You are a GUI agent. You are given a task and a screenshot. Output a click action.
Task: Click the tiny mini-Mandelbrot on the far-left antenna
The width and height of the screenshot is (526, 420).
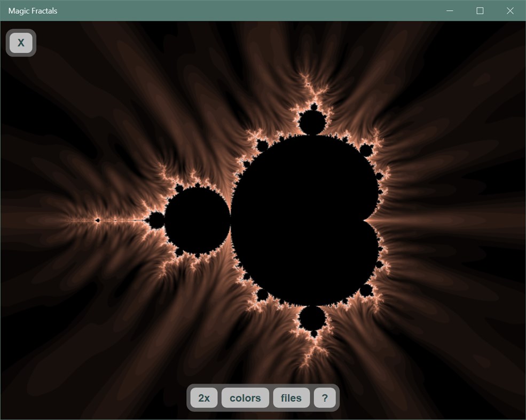click(98, 219)
